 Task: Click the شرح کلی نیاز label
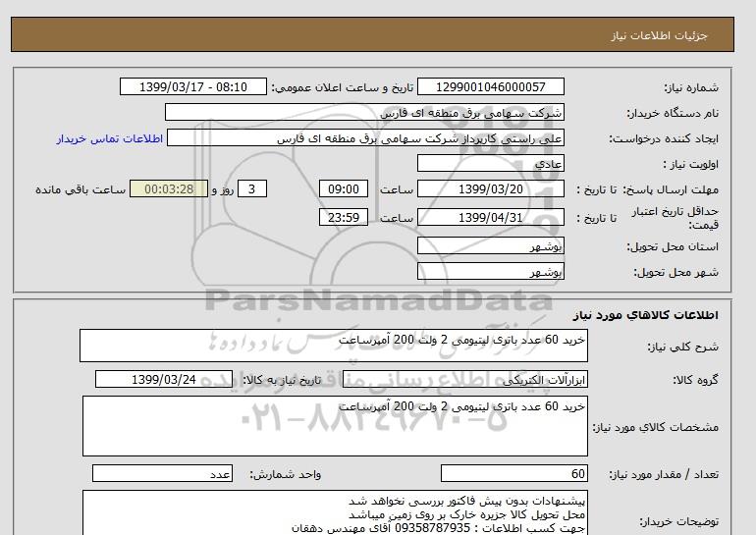coord(682,348)
